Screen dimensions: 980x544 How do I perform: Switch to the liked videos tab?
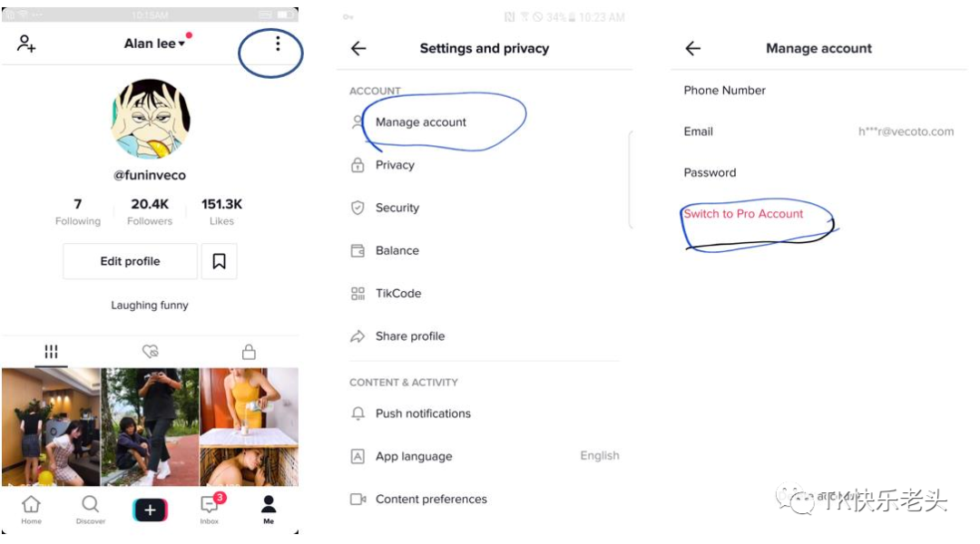pyautogui.click(x=150, y=352)
